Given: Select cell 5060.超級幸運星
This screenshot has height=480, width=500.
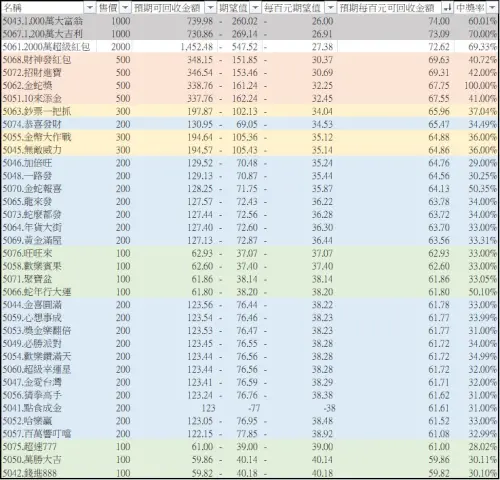Looking at the screenshot, I should coord(49,369).
